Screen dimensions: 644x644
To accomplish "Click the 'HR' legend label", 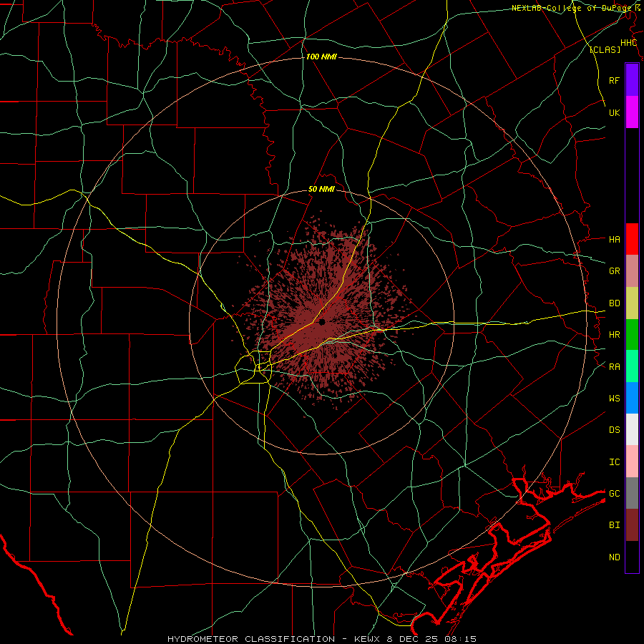I will pyautogui.click(x=615, y=335).
